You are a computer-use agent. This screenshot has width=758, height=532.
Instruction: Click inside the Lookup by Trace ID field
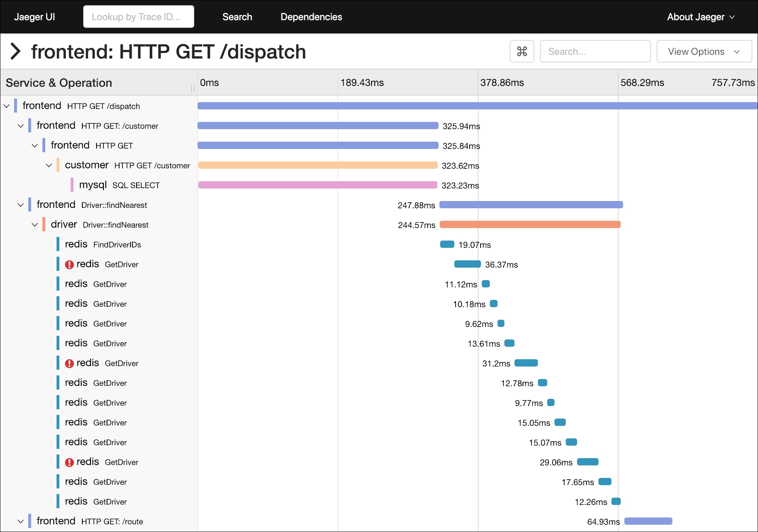pos(139,17)
